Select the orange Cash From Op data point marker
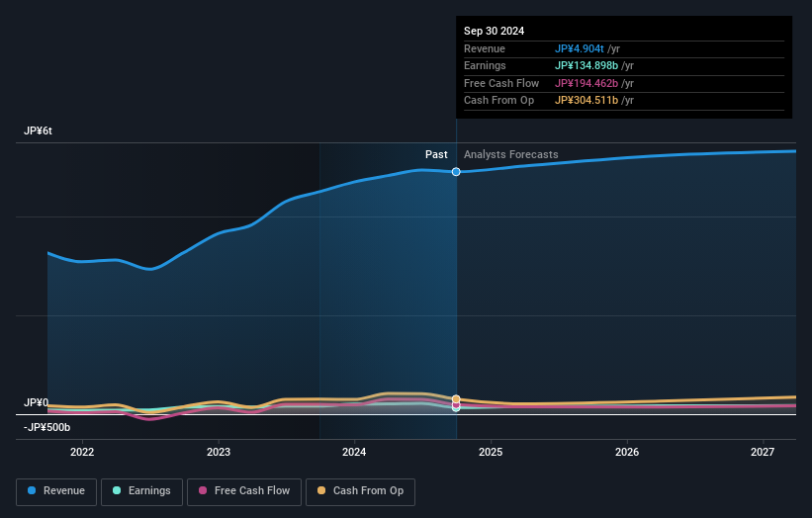Screen dimensions: 812x518 coord(456,399)
